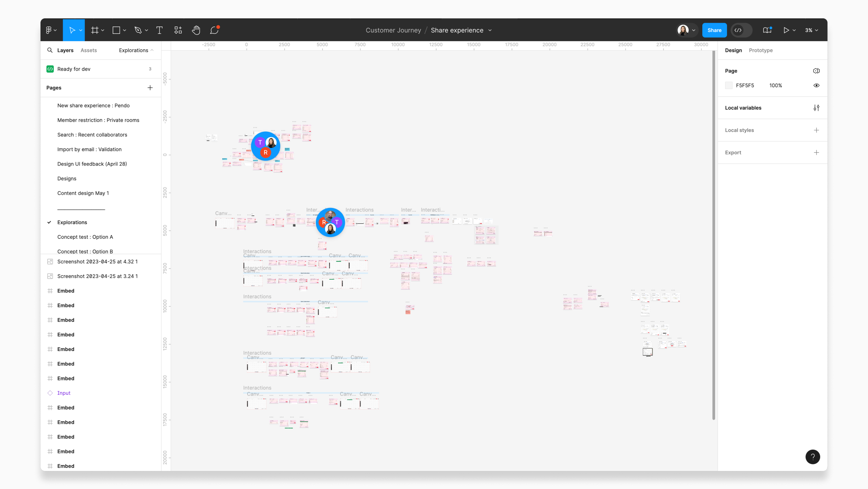Select the Comment tool

tap(214, 30)
